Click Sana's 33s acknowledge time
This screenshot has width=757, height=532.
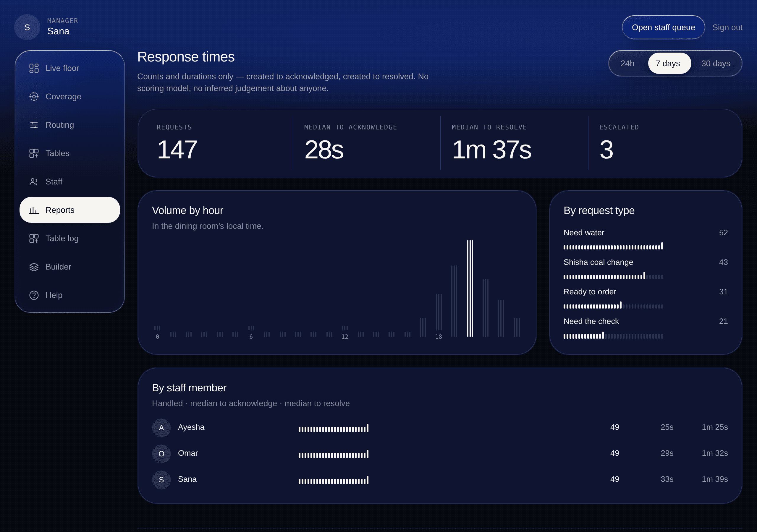pos(667,479)
